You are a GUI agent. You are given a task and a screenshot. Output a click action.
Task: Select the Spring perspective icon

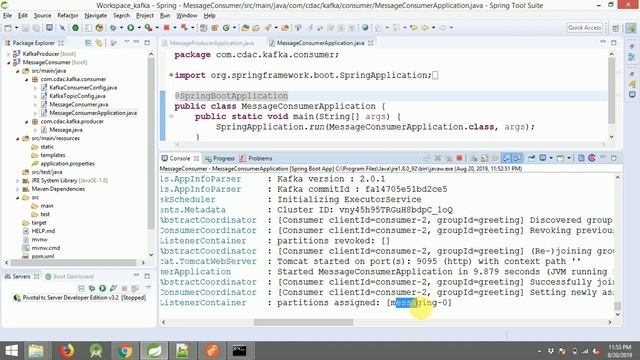point(631,28)
